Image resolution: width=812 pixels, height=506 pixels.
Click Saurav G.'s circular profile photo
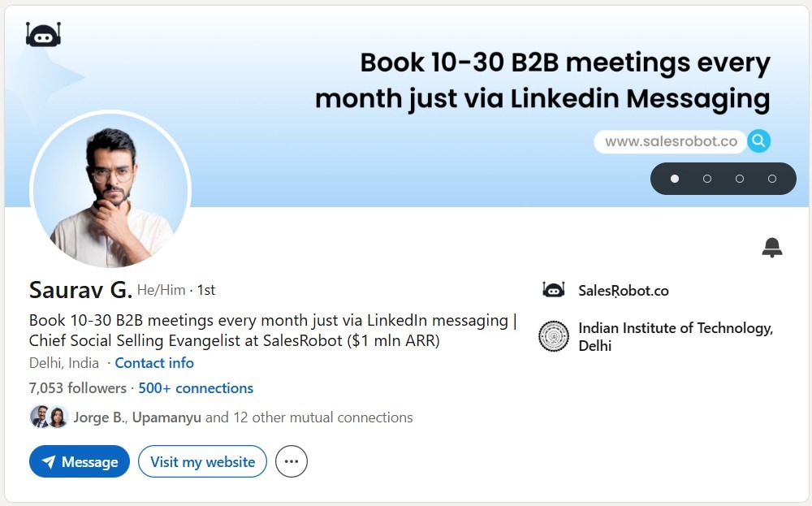(110, 191)
